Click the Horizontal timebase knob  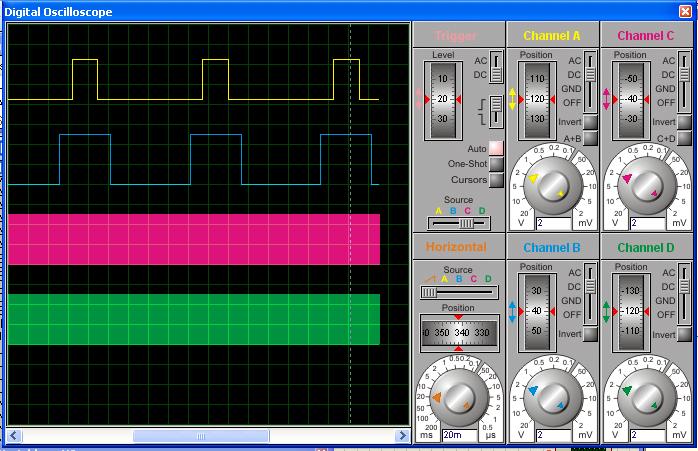(x=459, y=397)
